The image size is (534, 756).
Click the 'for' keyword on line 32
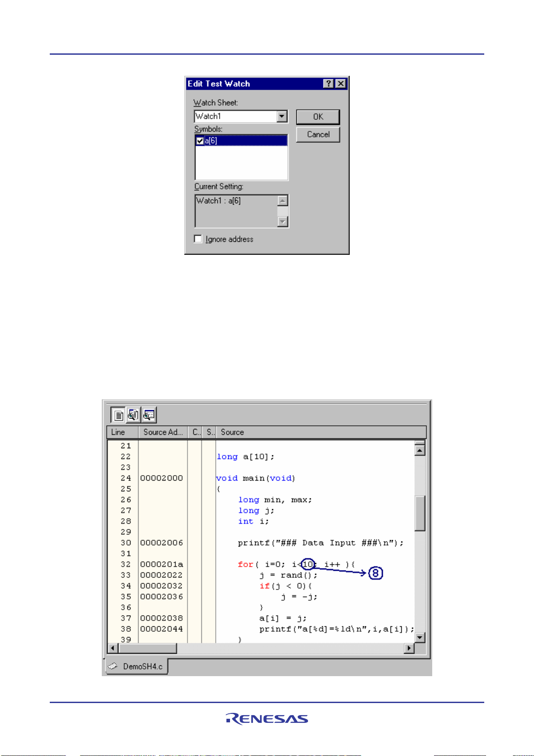click(x=245, y=564)
